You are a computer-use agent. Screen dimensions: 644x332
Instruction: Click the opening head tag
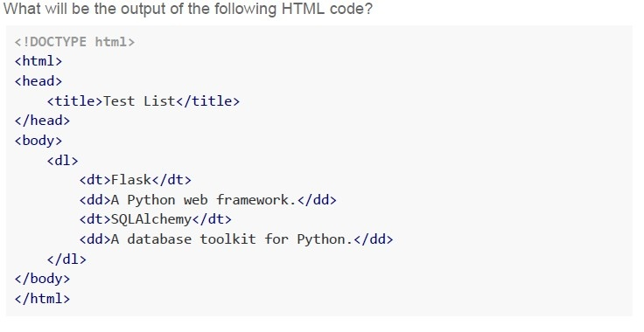38,81
